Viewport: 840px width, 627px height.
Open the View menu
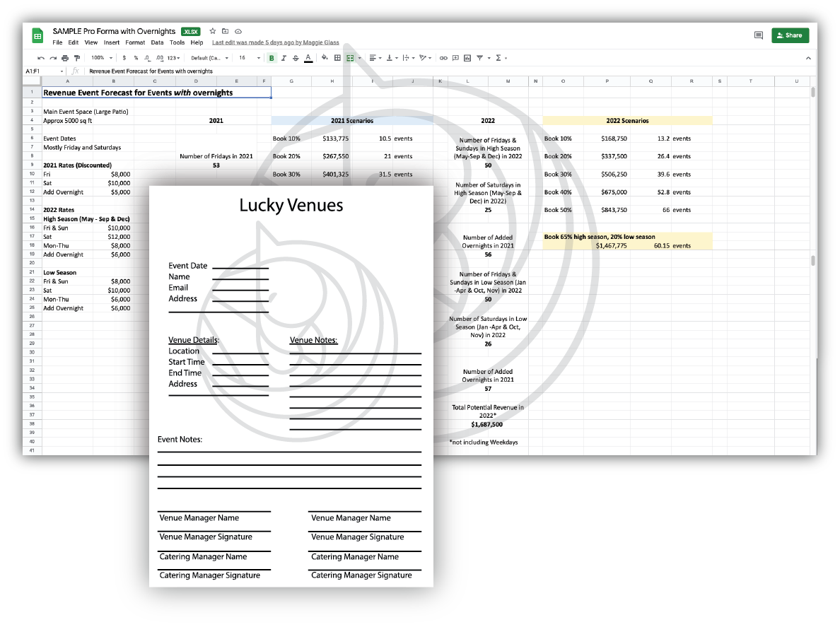pos(91,42)
